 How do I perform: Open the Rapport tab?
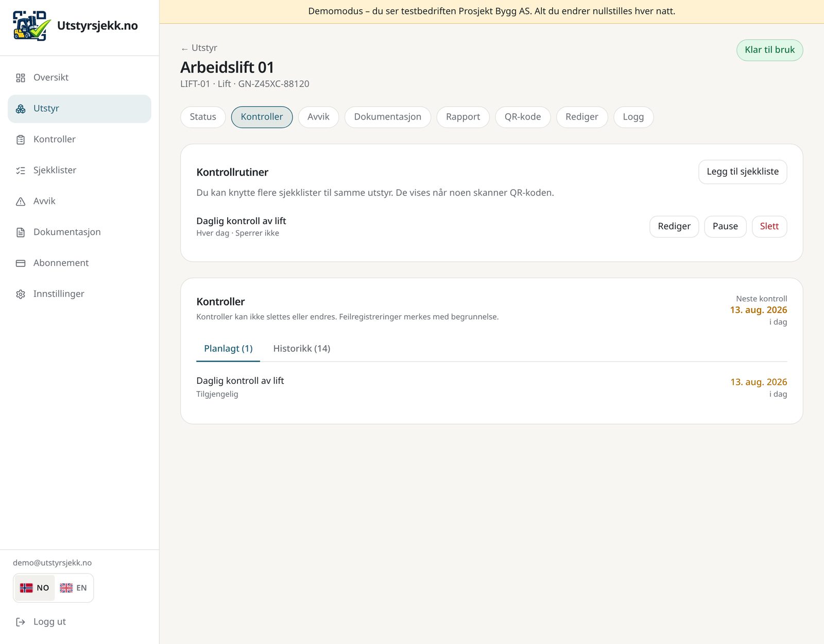tap(463, 117)
